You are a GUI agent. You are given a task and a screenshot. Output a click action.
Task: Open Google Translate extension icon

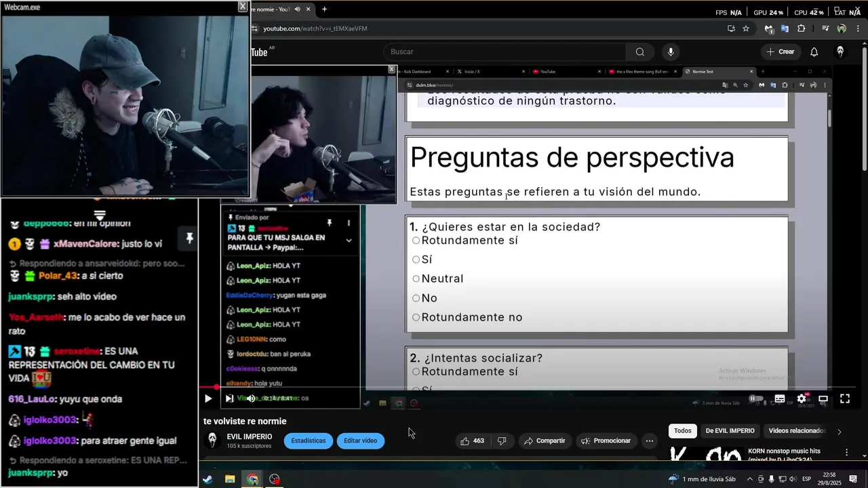pos(785,28)
